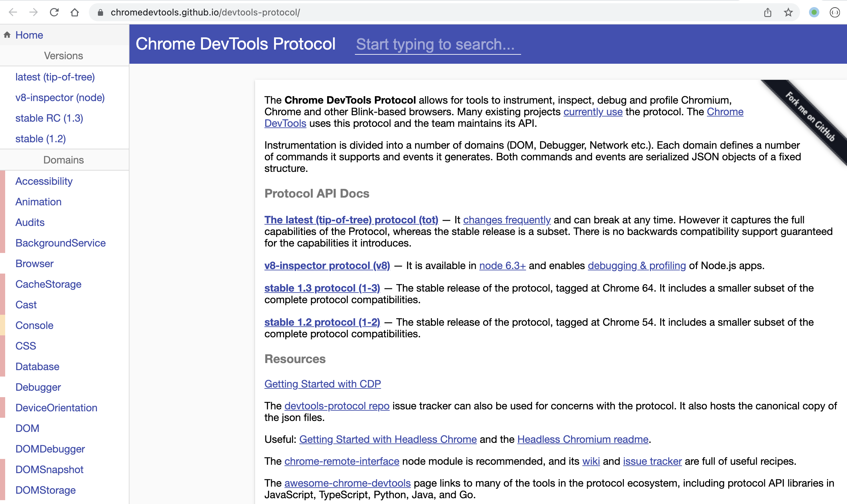Open the v8-inspector (node) version

[60, 98]
